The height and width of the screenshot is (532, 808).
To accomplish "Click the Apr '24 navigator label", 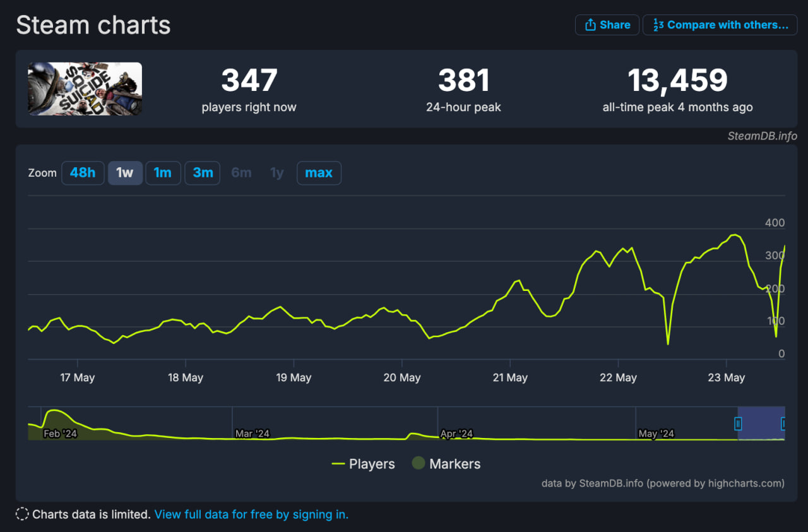I will (456, 434).
